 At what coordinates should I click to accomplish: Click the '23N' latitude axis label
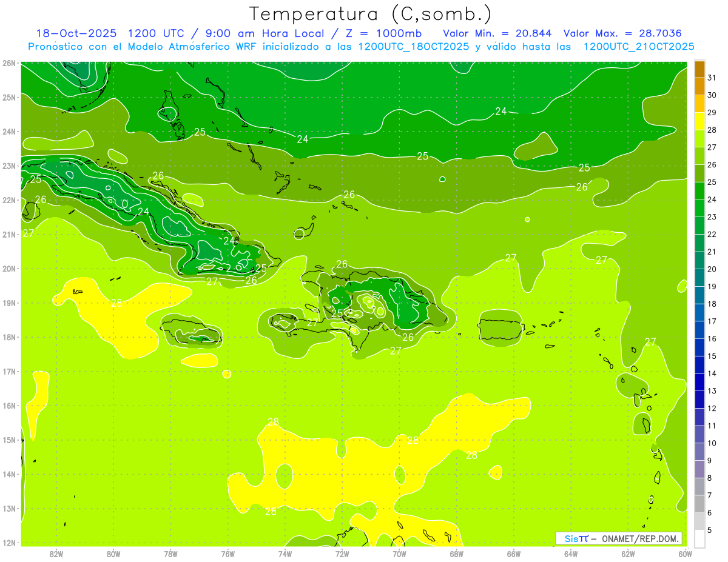click(x=9, y=166)
